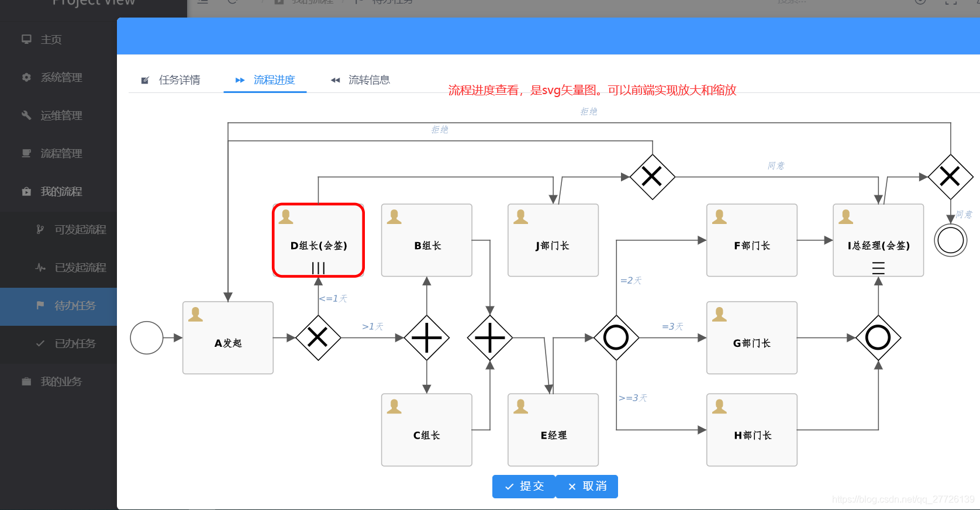Click the =3天 flow label
Screen dimensions: 980x510
click(672, 326)
